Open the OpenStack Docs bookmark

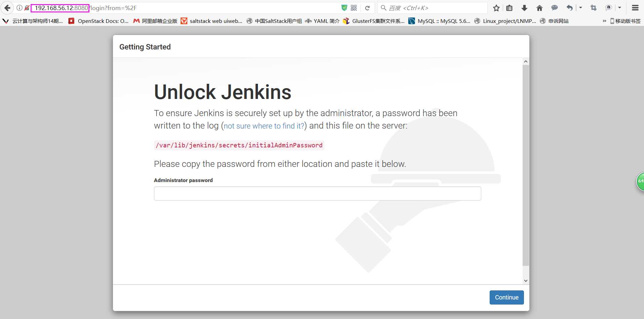coord(98,21)
